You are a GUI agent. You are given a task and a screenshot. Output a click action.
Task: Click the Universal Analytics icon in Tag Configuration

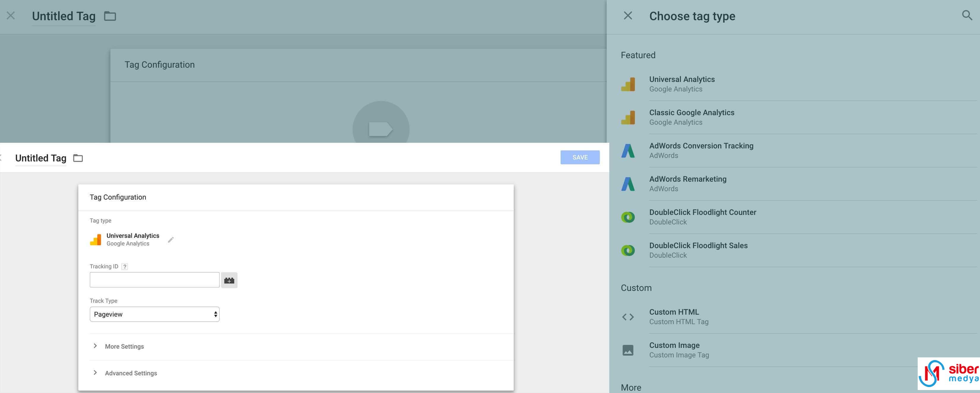point(96,240)
